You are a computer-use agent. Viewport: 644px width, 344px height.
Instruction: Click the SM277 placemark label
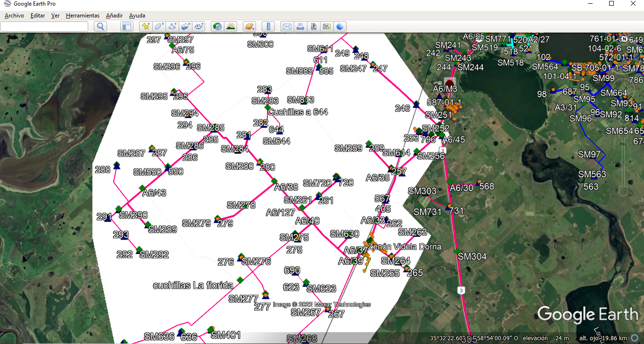(243, 299)
